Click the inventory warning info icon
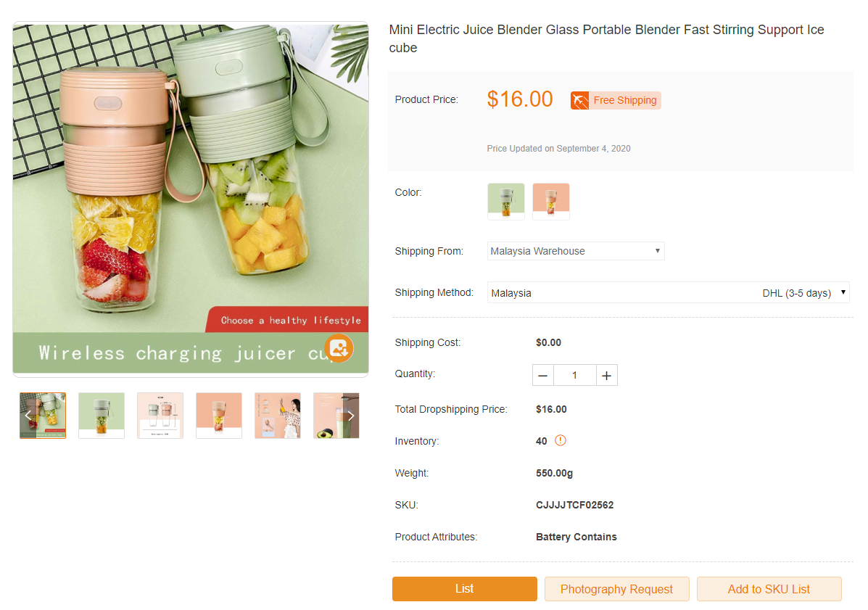 pyautogui.click(x=561, y=440)
